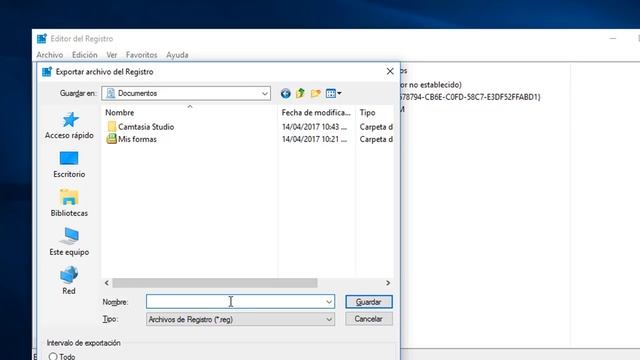Expand the Guardar en Documentos dropdown
Screen dimensions: 640x360
click(x=264, y=93)
